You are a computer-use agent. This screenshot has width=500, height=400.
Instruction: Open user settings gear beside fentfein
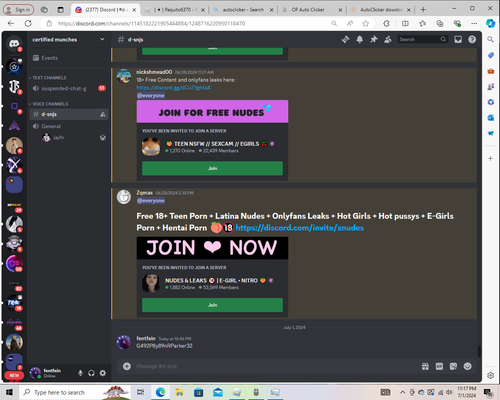coord(103,373)
